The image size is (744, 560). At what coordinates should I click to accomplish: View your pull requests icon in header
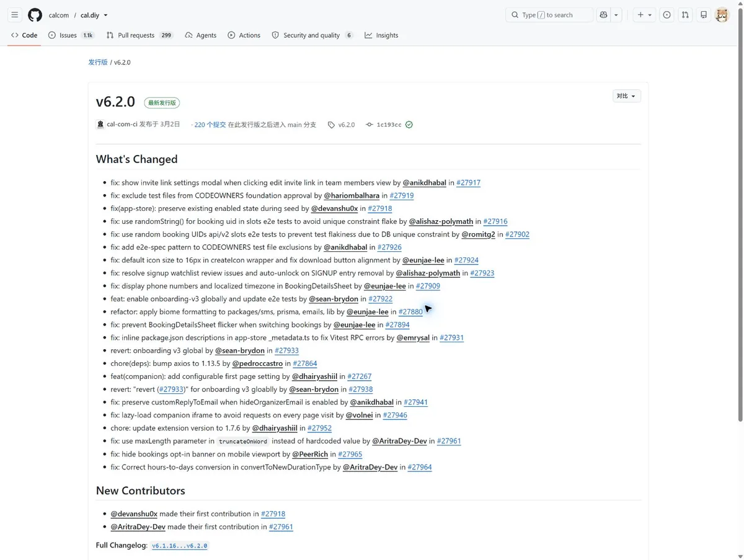(685, 15)
